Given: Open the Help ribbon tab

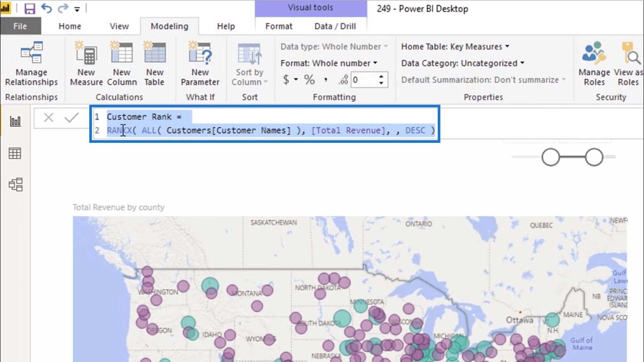Looking at the screenshot, I should (x=226, y=26).
